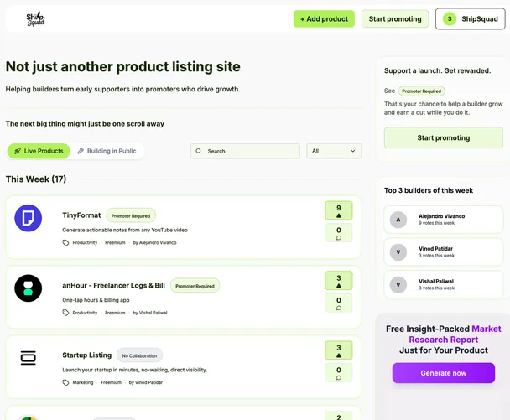Open the ShipSquad account menu
The width and height of the screenshot is (510, 420).
(x=471, y=18)
